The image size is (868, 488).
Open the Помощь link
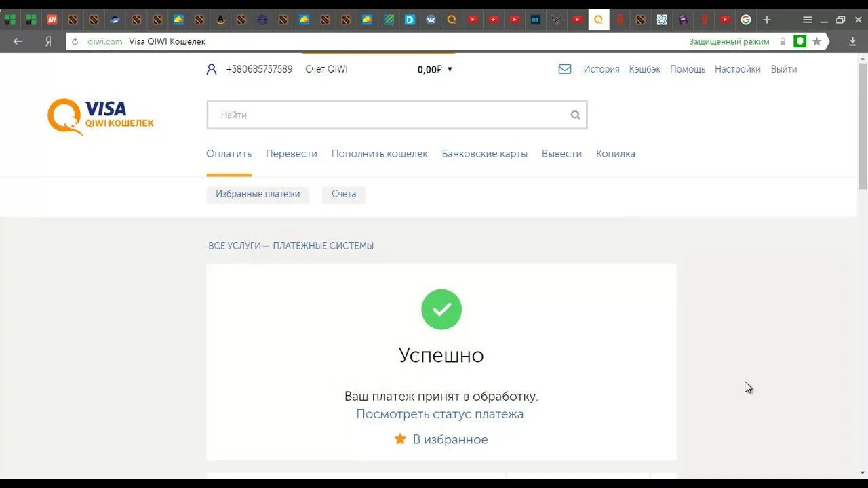pyautogui.click(x=688, y=69)
